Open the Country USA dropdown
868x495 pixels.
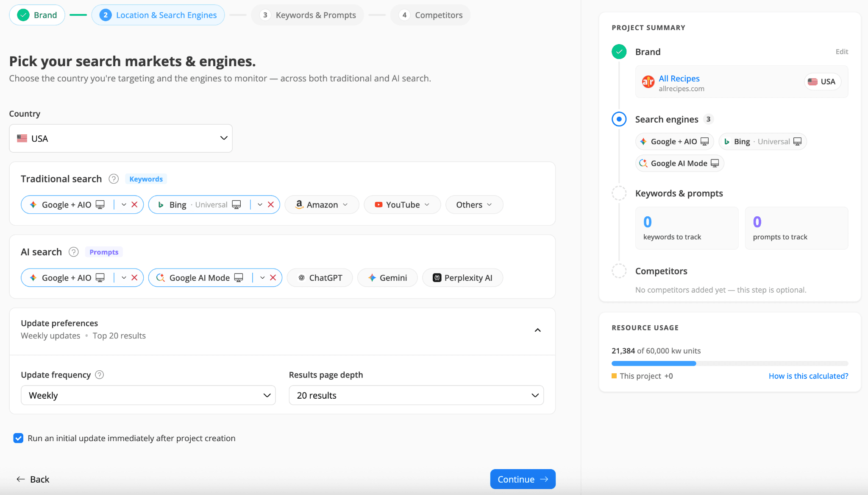[x=121, y=138]
